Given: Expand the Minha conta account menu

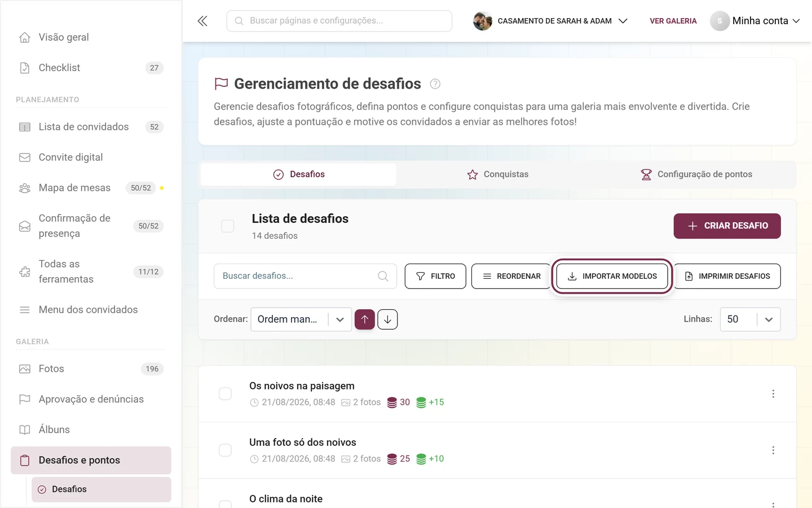Looking at the screenshot, I should tap(755, 21).
